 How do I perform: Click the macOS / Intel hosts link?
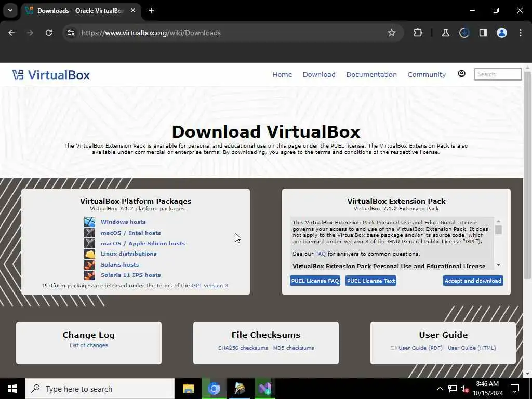click(x=130, y=233)
